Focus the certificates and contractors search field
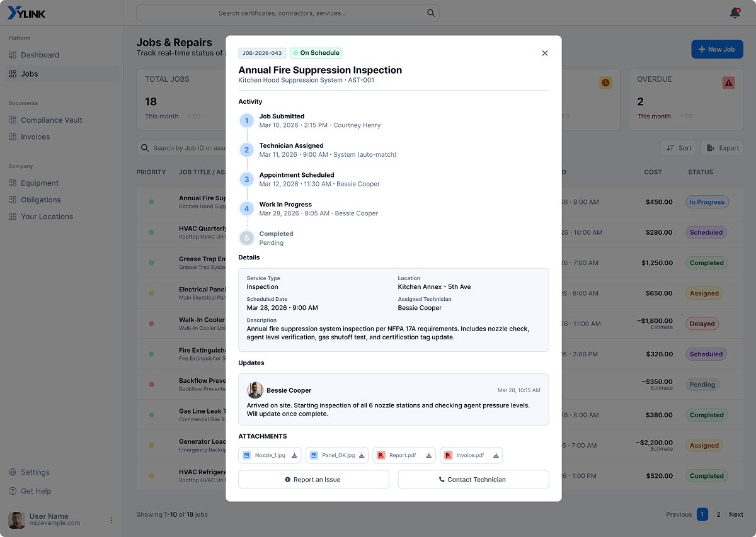756x537 pixels. [287, 13]
